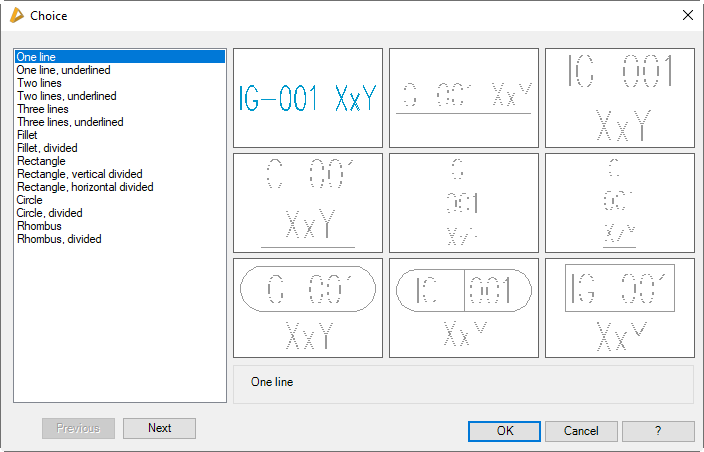The image size is (704, 452).
Task: Select the Two lines, underlined preview
Action: 307,202
